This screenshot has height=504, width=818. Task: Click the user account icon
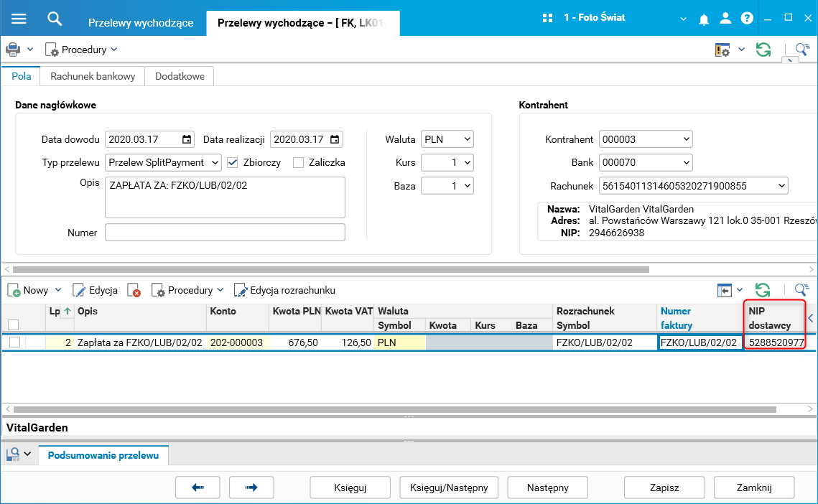pyautogui.click(x=725, y=19)
